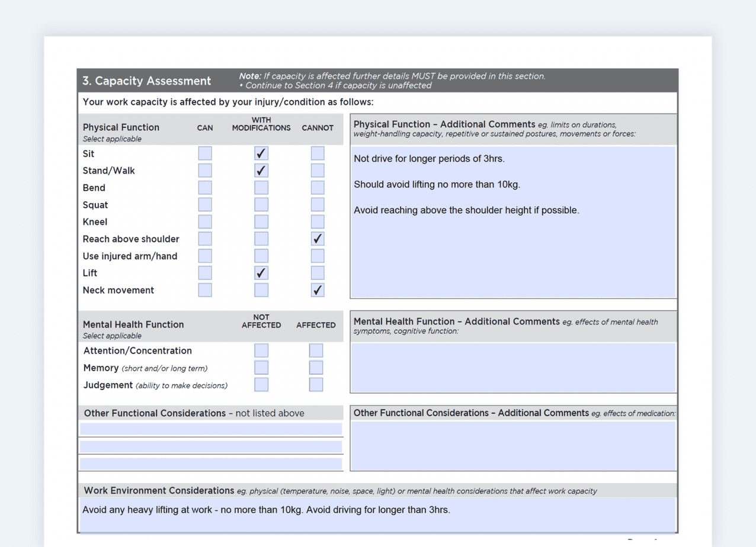756x547 pixels.
Task: Check CAN for Use injured arm/hand
Action: pos(204,255)
